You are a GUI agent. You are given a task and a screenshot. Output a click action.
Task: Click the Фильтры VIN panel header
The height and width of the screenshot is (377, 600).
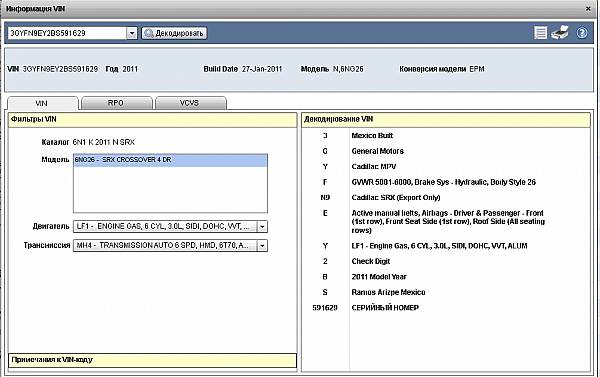[152, 119]
